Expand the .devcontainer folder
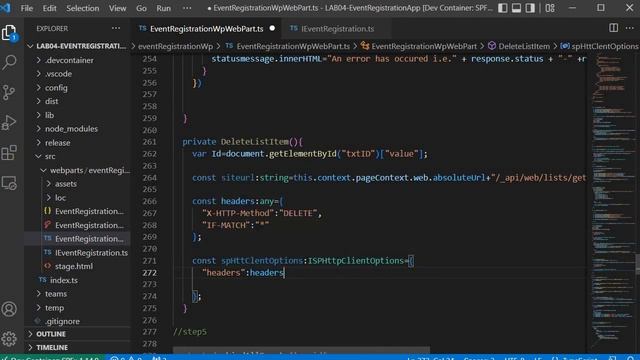The width and height of the screenshot is (640, 360). coord(78,60)
